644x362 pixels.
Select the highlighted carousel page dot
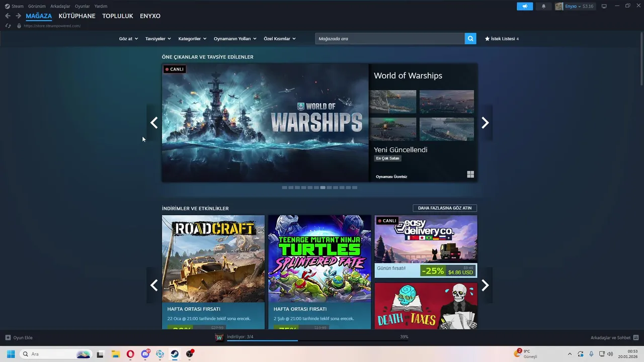(323, 188)
